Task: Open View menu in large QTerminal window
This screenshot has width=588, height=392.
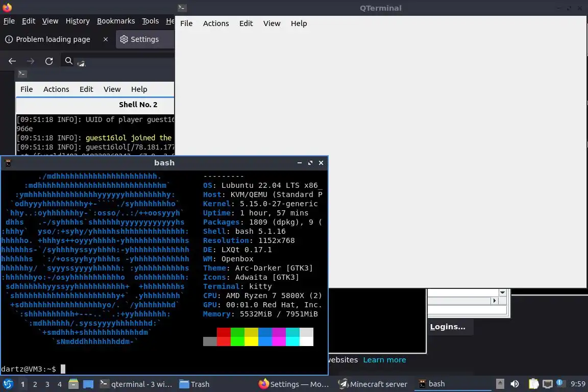Action: tap(272, 23)
